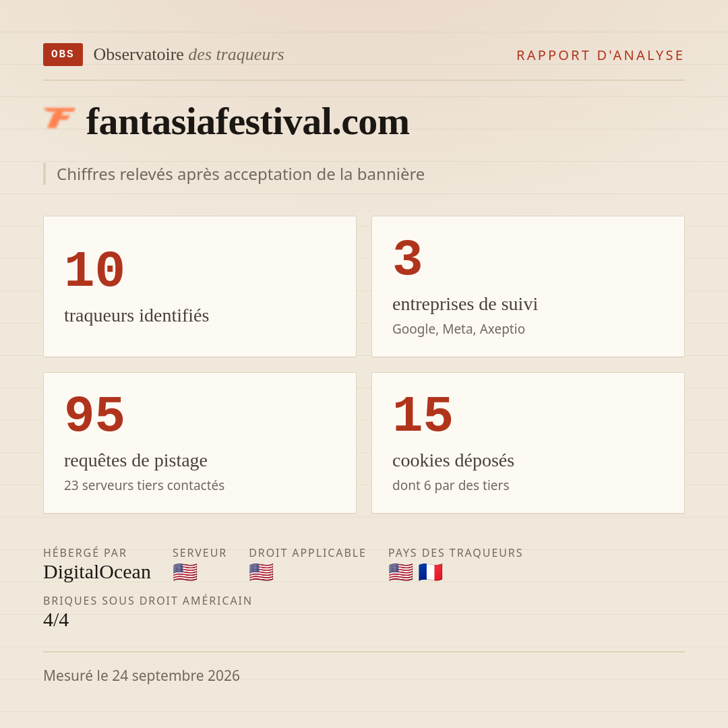Image resolution: width=728 pixels, height=728 pixels.
Task: Click the 23 serveurs tiers contactés text
Action: click(x=144, y=485)
